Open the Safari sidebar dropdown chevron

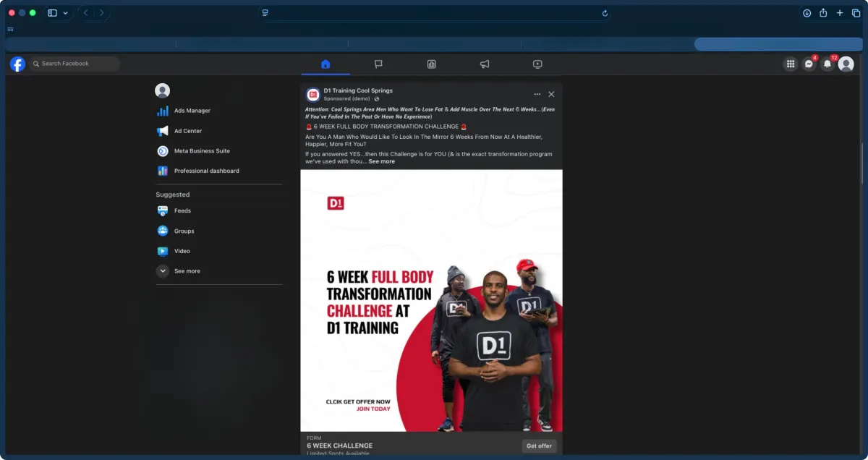point(66,13)
